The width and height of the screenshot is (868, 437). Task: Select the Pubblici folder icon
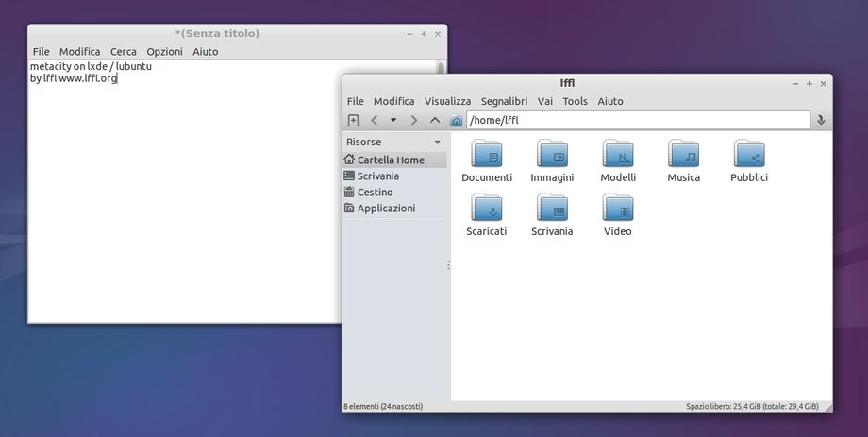coord(749,154)
